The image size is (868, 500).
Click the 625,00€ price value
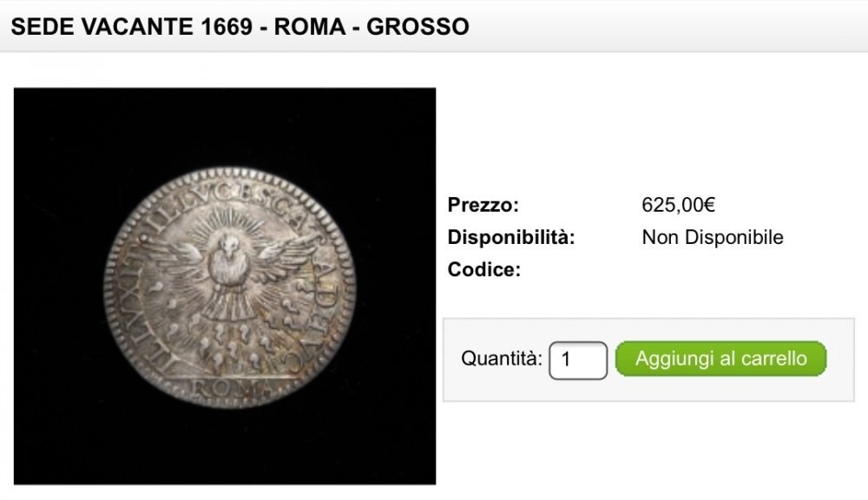[678, 206]
